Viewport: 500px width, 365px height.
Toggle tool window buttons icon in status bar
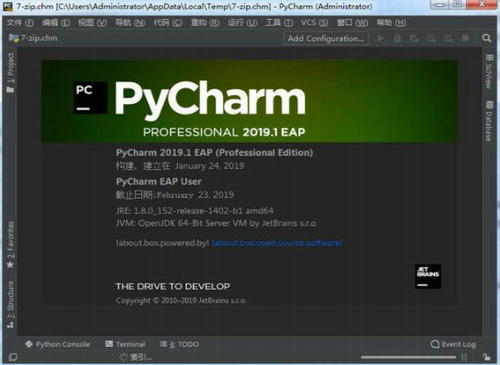(13, 357)
